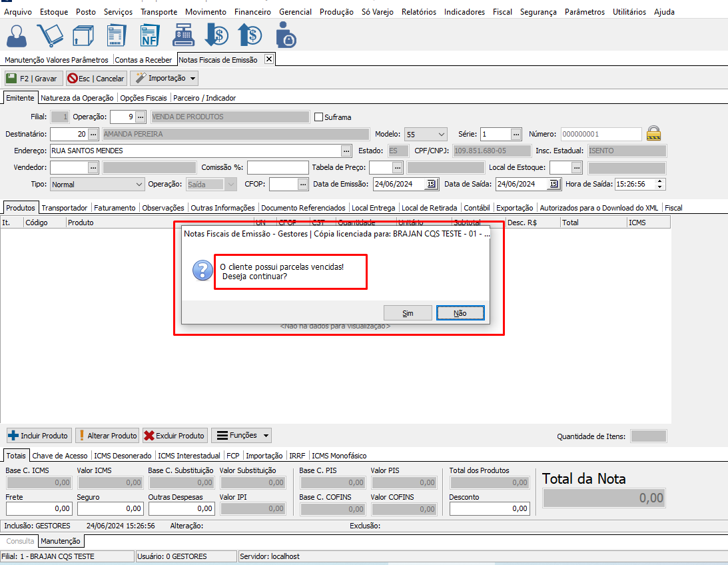Click the padlock icon beside Número
The width and height of the screenshot is (728, 565).
654,134
